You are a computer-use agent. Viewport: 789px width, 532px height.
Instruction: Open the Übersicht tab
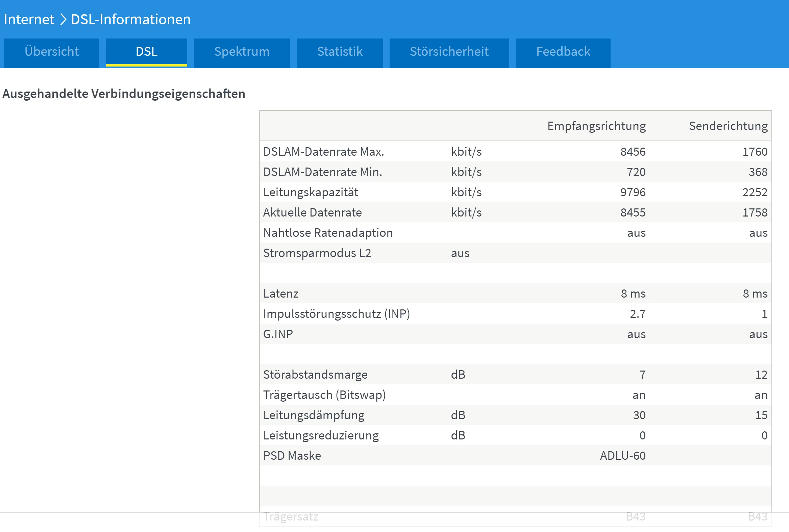pyautogui.click(x=52, y=52)
